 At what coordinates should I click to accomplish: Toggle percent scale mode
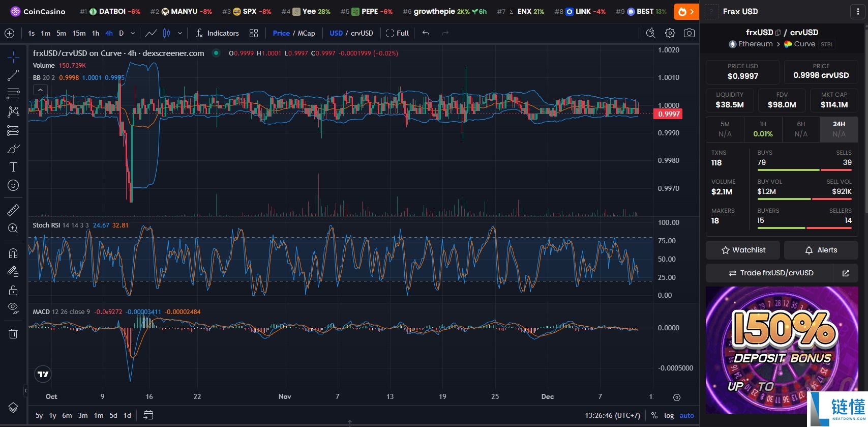click(x=654, y=415)
